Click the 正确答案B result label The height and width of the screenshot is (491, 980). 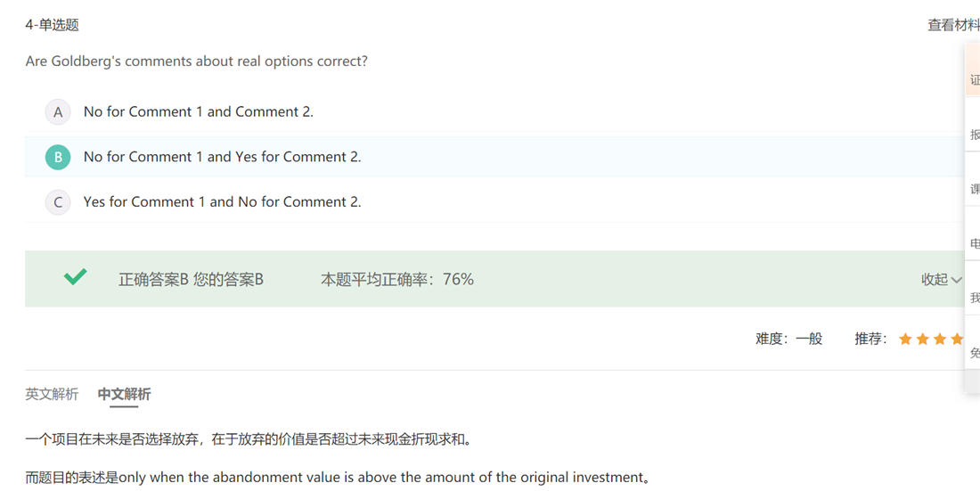pyautogui.click(x=153, y=280)
